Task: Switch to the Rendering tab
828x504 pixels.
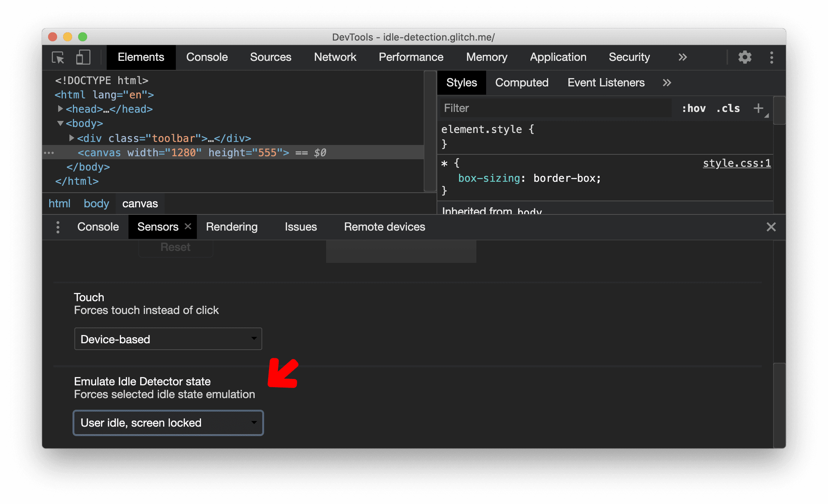Action: click(x=231, y=226)
